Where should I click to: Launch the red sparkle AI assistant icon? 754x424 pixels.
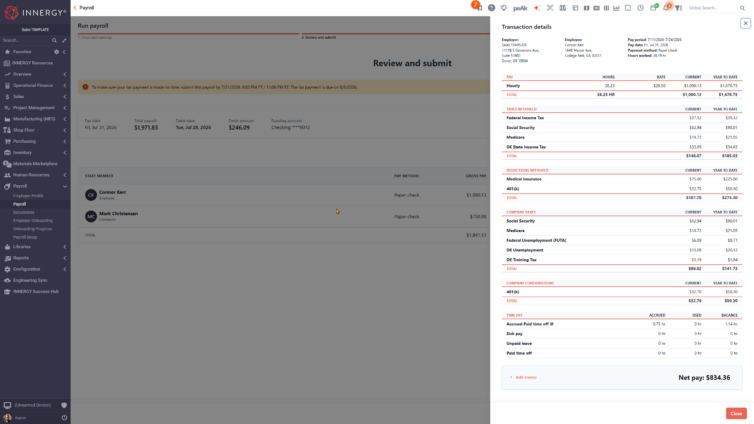537,8
